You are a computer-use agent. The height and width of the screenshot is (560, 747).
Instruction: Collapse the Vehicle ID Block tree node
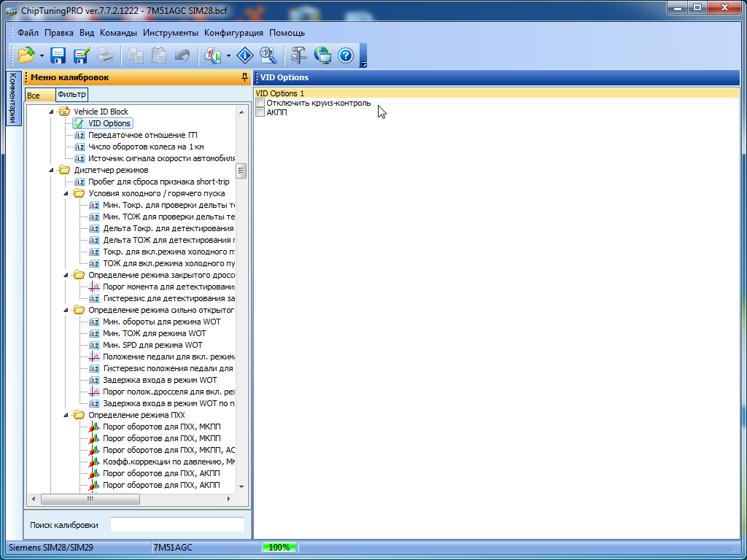52,112
